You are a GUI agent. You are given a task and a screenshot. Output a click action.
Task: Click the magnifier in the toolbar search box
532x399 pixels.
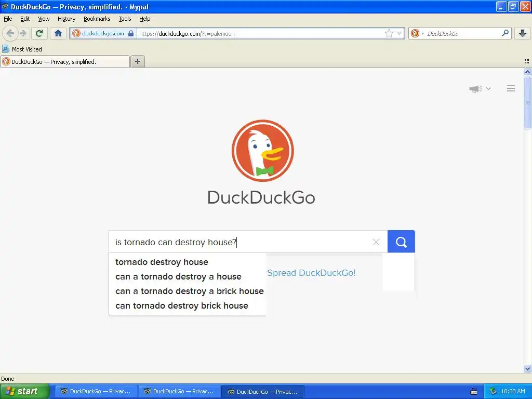click(505, 33)
